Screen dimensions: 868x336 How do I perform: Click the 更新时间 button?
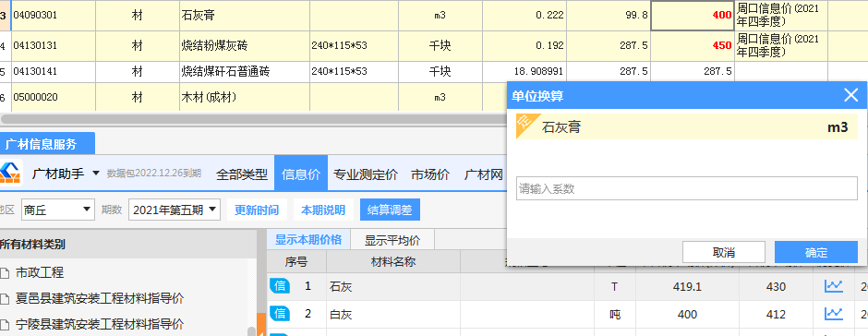click(x=257, y=210)
